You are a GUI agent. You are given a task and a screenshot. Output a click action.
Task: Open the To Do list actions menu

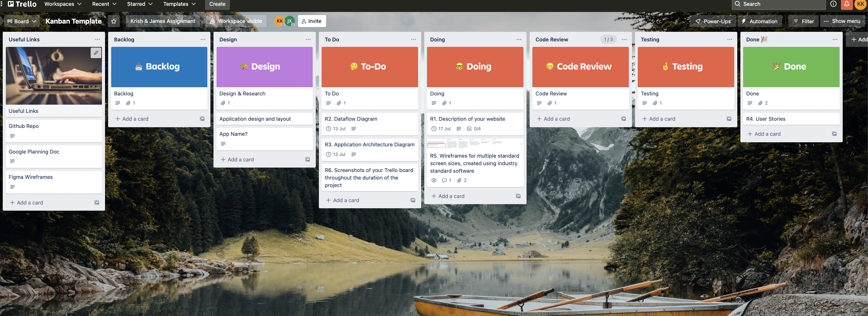[414, 40]
